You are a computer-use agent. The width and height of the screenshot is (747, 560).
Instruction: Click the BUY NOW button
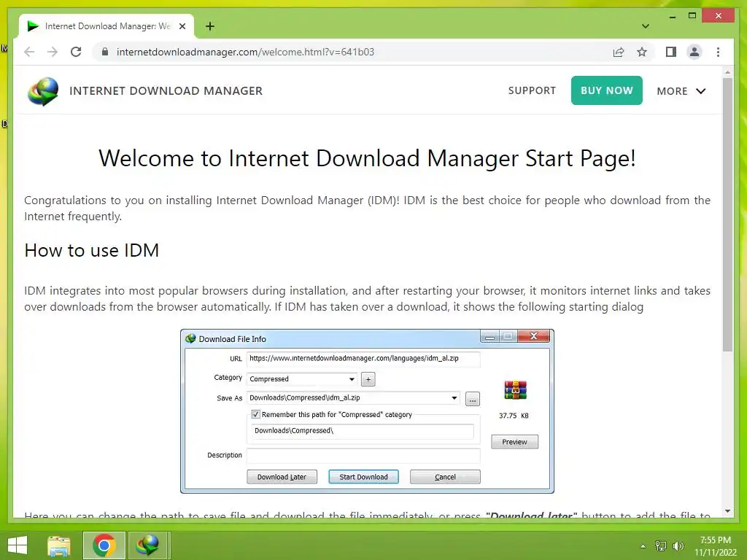pos(606,90)
